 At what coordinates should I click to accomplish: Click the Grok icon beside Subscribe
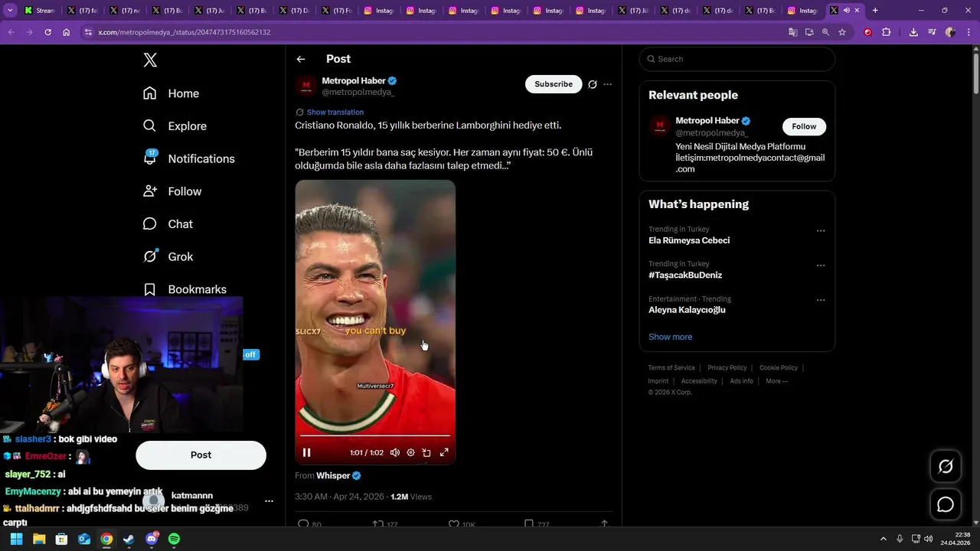[x=592, y=84]
